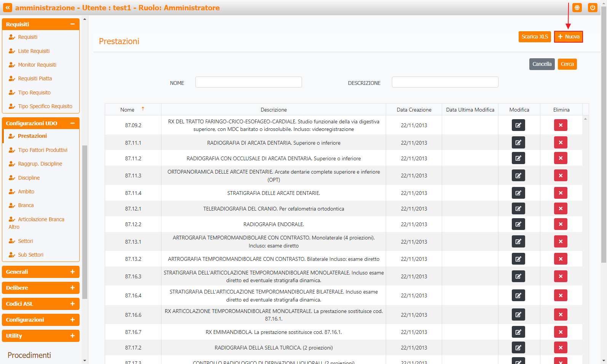Viewport: 607px width, 364px height.
Task: Expand the Generali menu section
Action: [41, 272]
